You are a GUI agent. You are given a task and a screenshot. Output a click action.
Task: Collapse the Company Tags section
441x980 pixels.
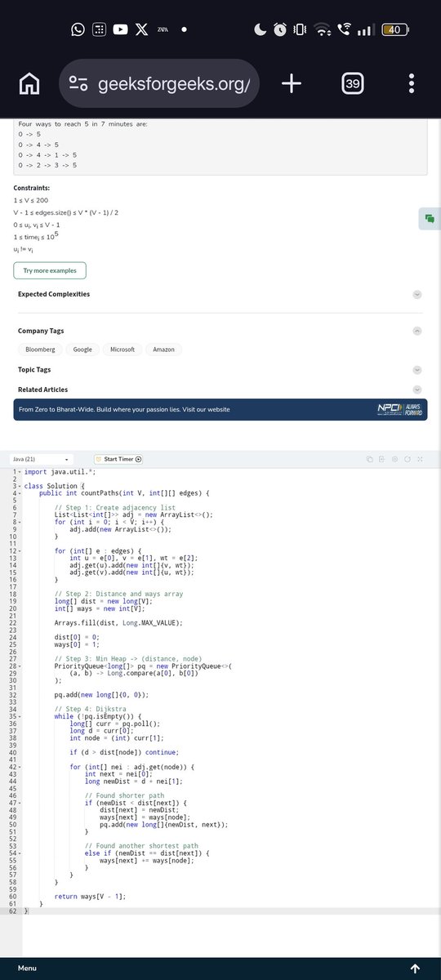[x=417, y=331]
